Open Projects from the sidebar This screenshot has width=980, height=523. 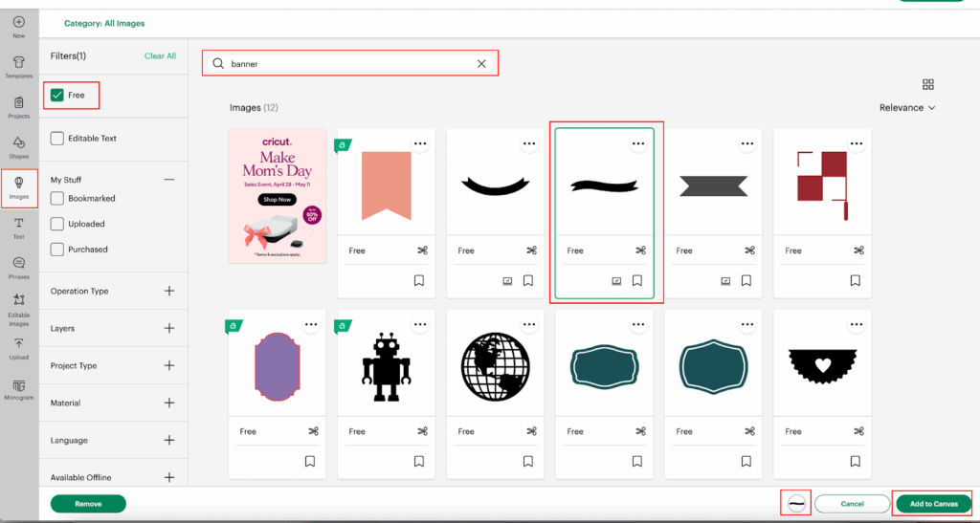click(x=18, y=106)
